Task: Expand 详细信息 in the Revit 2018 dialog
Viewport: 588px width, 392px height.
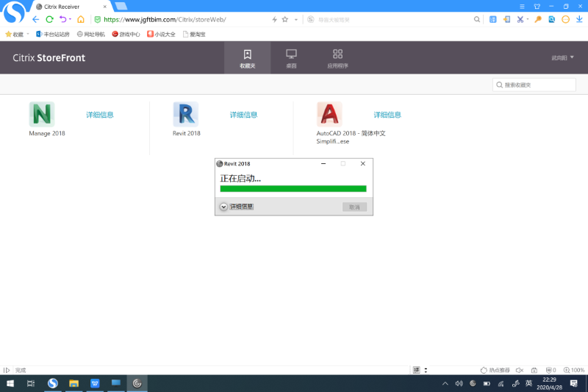Action: coord(237,207)
